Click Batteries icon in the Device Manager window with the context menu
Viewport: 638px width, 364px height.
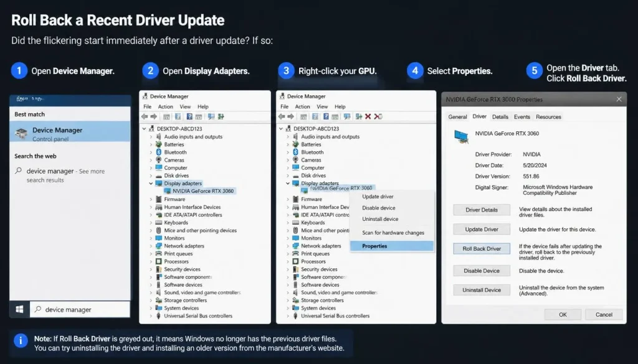[296, 144]
